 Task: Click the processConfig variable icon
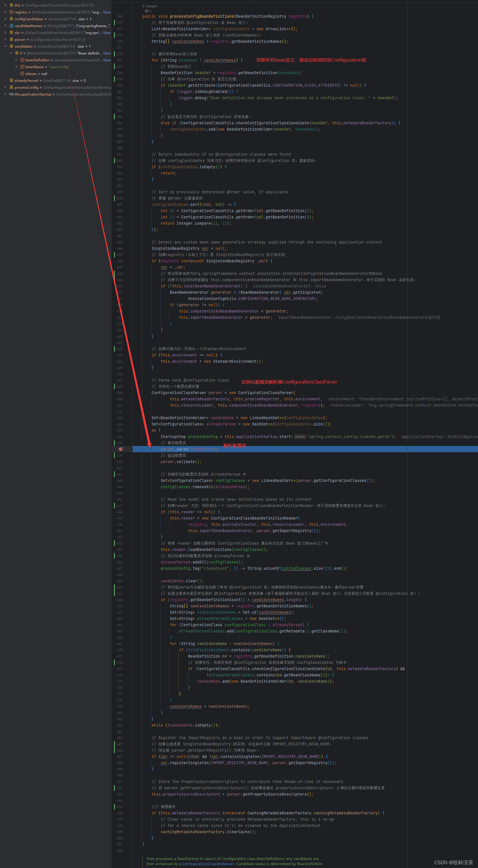(11, 87)
